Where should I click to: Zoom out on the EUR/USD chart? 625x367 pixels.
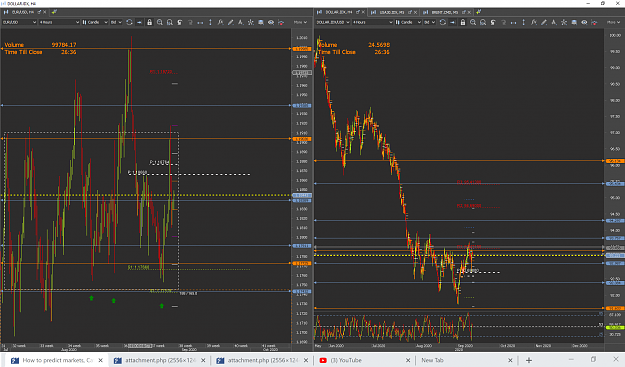[170, 22]
